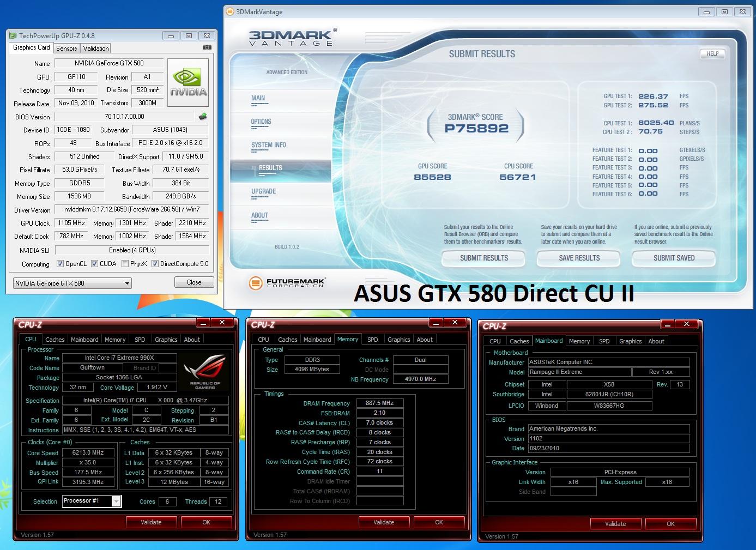The image size is (756, 550).
Task: Click the 3DMark Vantage logo
Action: (293, 38)
